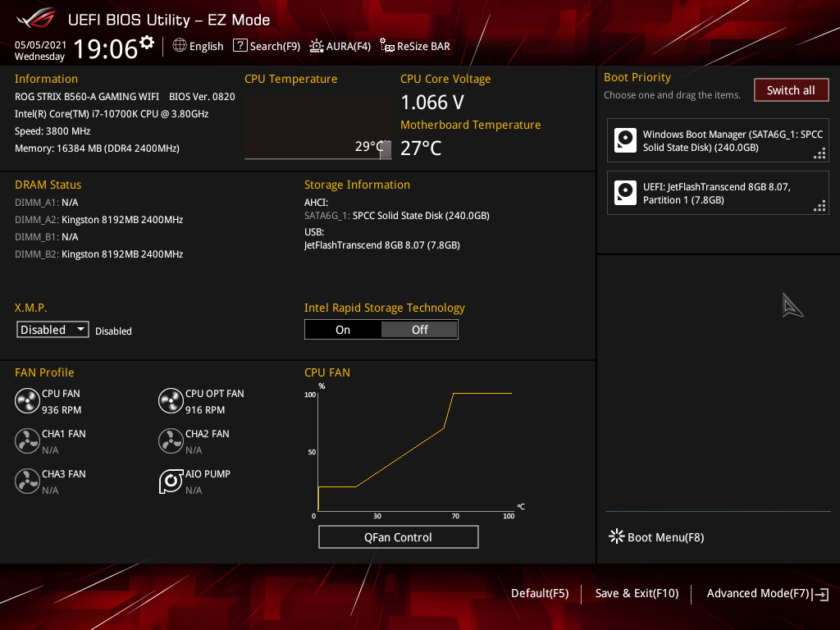Click USB JetFlashTranscend 8GB storage entry
The image size is (840, 630).
coord(382,244)
